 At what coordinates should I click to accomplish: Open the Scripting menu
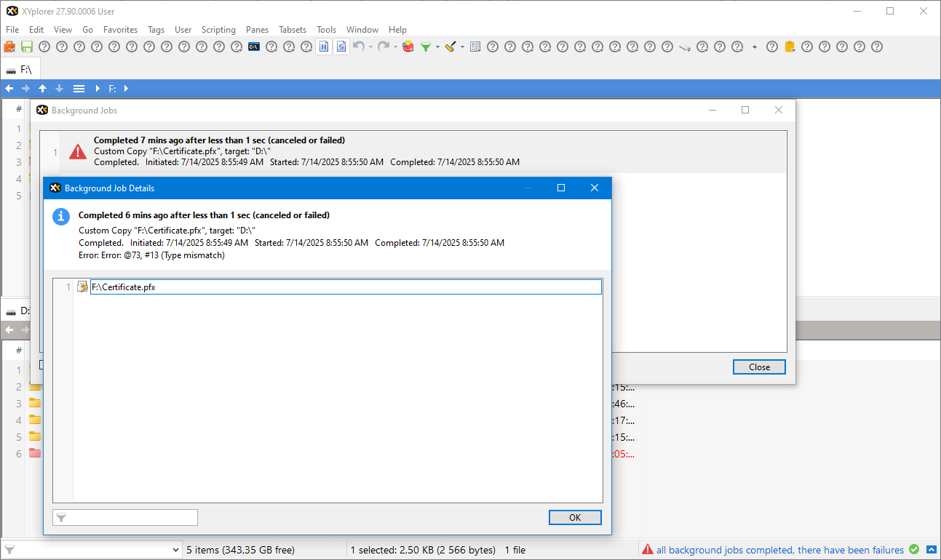click(x=218, y=30)
